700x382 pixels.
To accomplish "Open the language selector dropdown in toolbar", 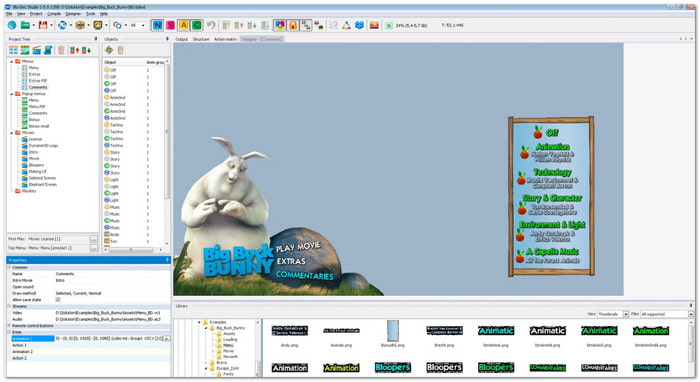I will click(143, 25).
